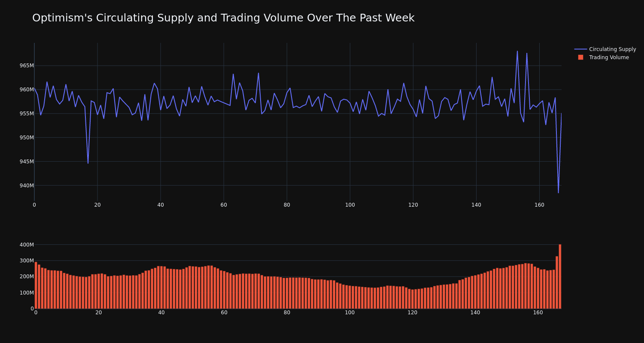Click the supply line's lowest dip near 166

coord(558,193)
